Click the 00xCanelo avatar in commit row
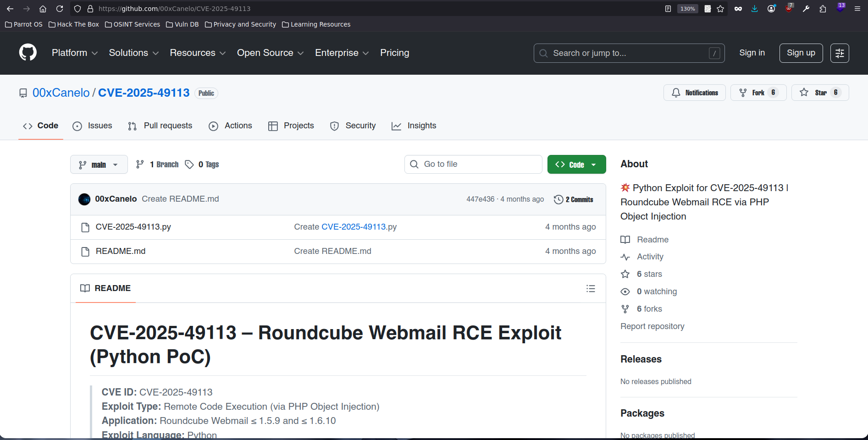The image size is (868, 440). tap(84, 199)
